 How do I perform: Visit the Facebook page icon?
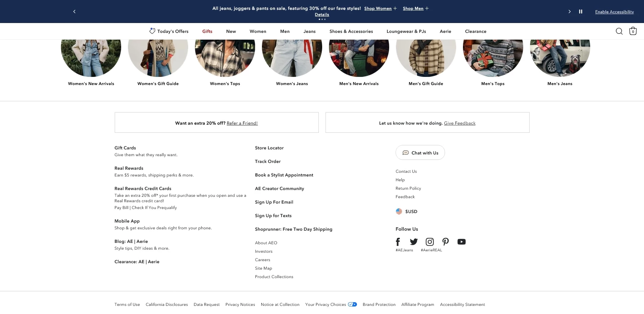coord(398,242)
